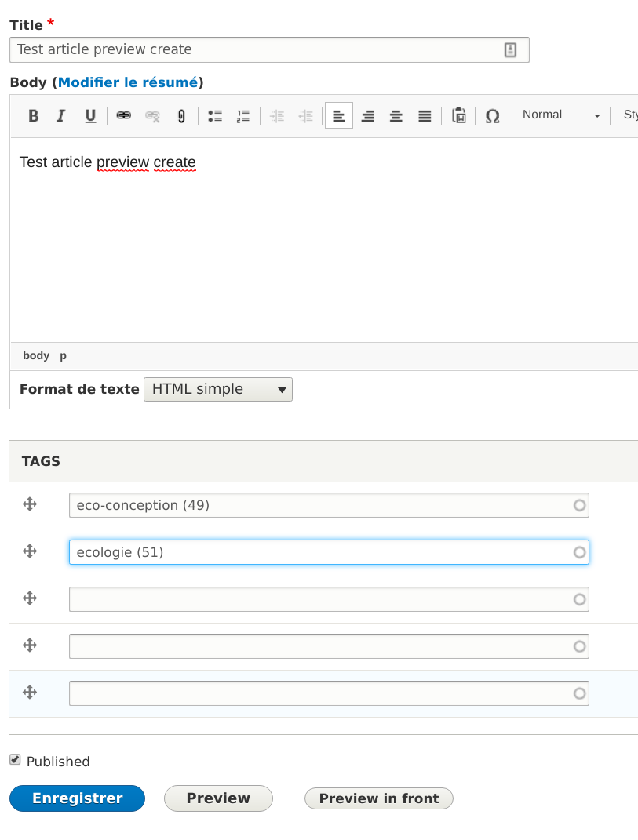The image size is (638, 840).
Task: Apply bold formatting in the body editor
Action: click(34, 115)
